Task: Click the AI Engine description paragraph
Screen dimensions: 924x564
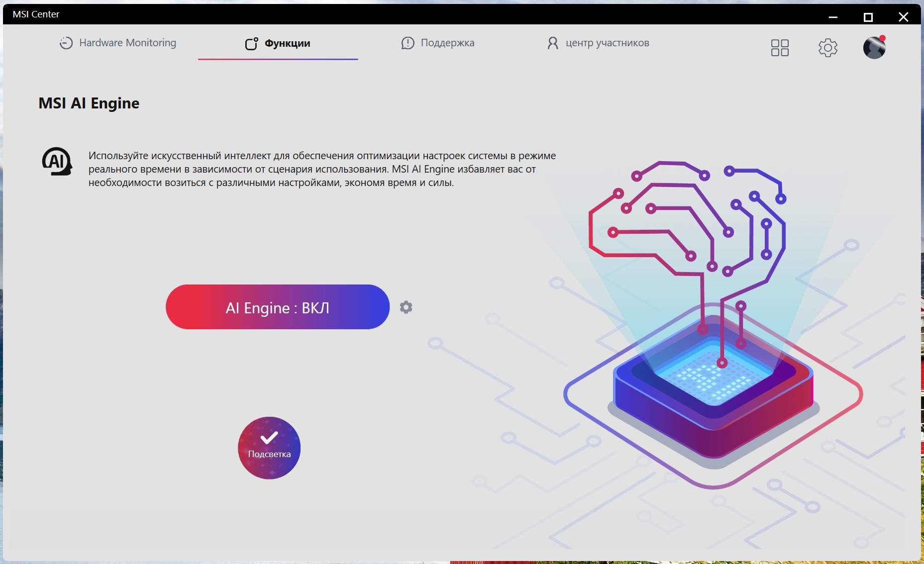Action: pos(322,169)
